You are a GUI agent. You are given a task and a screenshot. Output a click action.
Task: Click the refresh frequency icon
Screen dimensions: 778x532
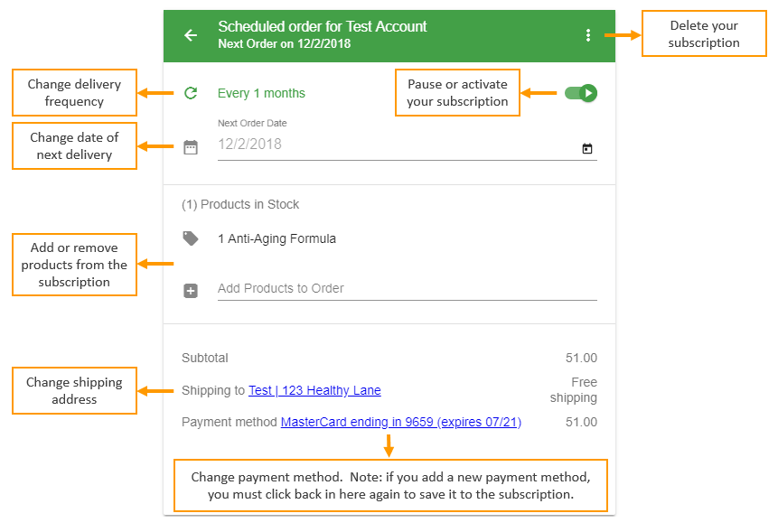pyautogui.click(x=191, y=93)
